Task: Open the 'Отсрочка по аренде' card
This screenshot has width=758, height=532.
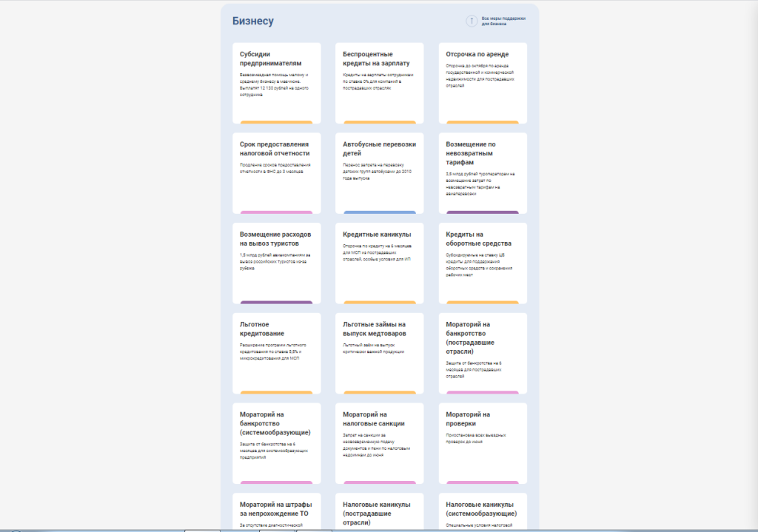Action: point(483,82)
